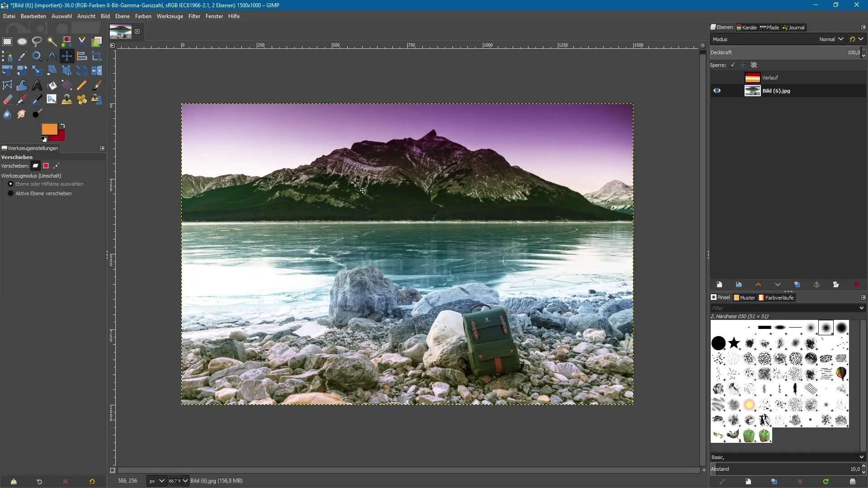The width and height of the screenshot is (868, 488).
Task: Select the Rectangle Select tool
Action: coord(7,42)
